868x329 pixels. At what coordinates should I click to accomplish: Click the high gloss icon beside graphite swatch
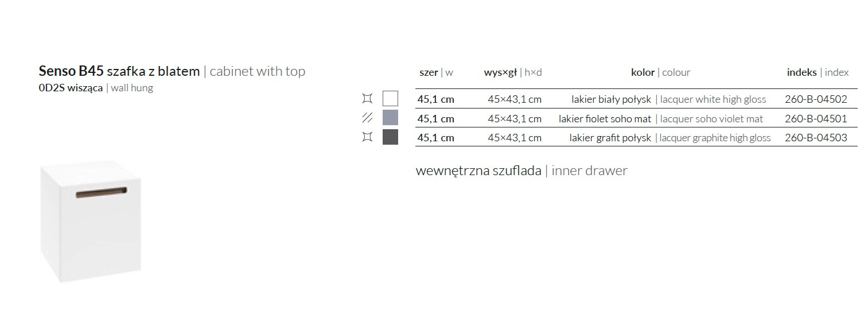[x=367, y=137]
